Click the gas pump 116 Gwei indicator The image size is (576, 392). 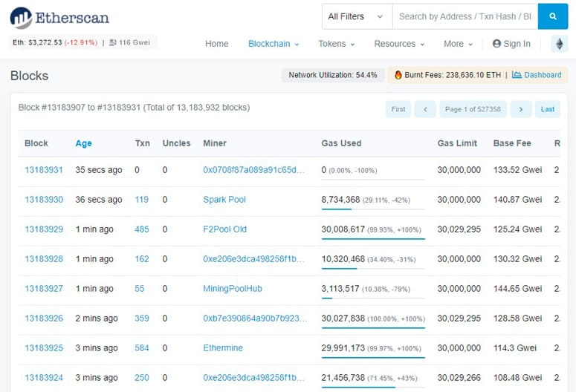pyautogui.click(x=129, y=42)
